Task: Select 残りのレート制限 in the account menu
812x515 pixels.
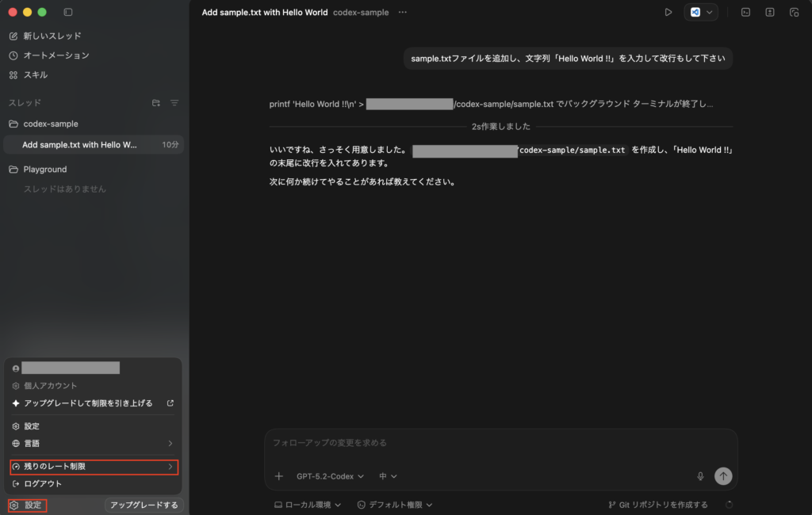Action: (94, 467)
